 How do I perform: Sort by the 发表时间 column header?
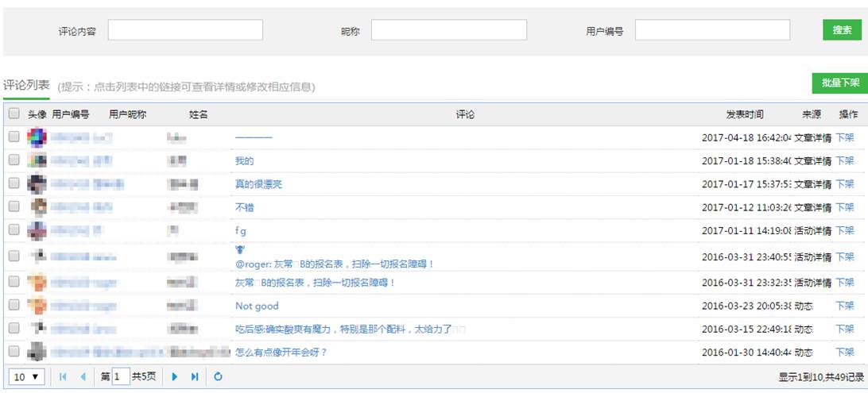click(x=744, y=114)
